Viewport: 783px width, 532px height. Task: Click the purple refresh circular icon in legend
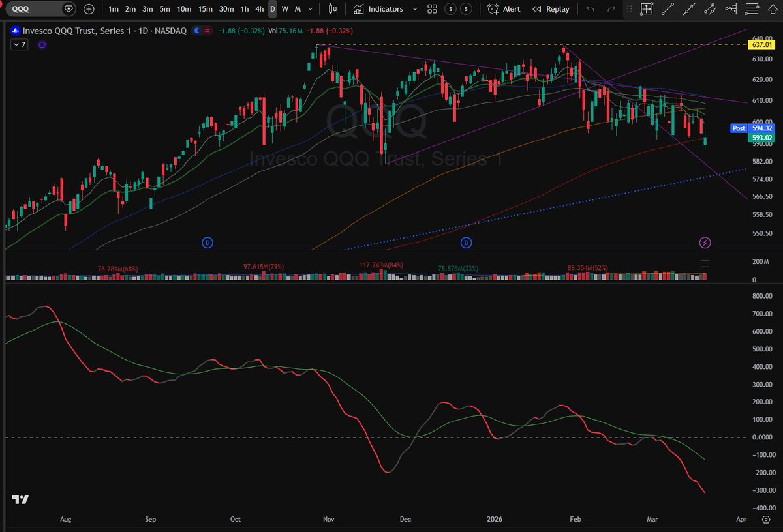tap(42, 44)
